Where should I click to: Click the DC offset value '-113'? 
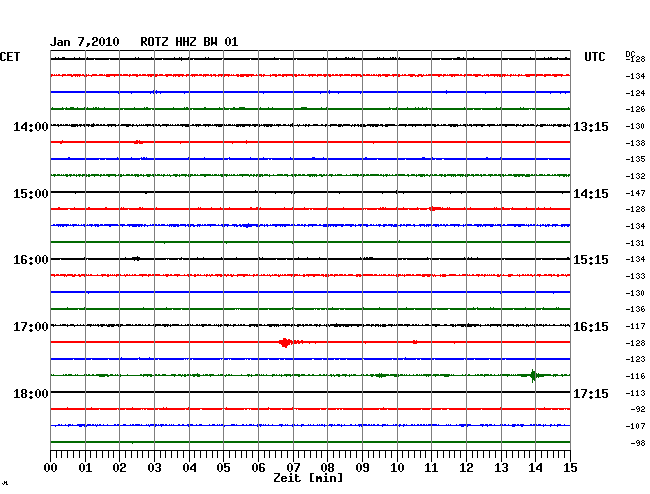click(x=635, y=393)
